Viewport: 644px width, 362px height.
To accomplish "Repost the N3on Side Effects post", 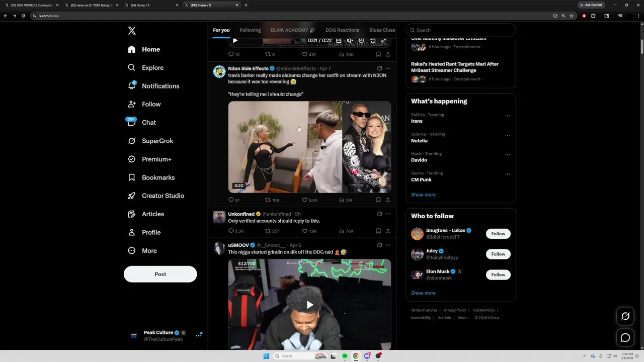I will 272,200.
